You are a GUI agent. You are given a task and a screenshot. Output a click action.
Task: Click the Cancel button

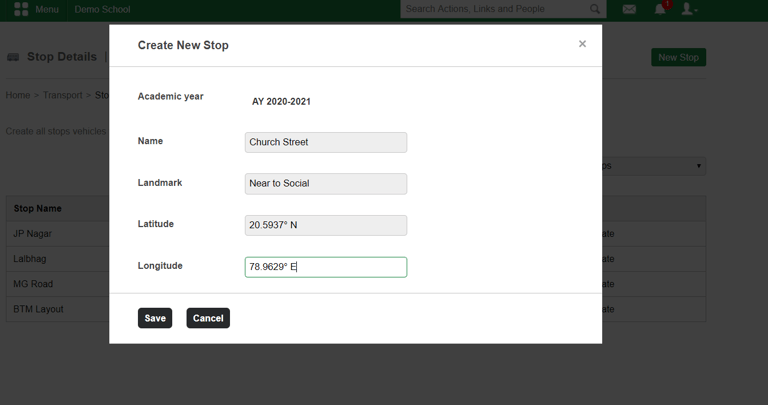208,318
